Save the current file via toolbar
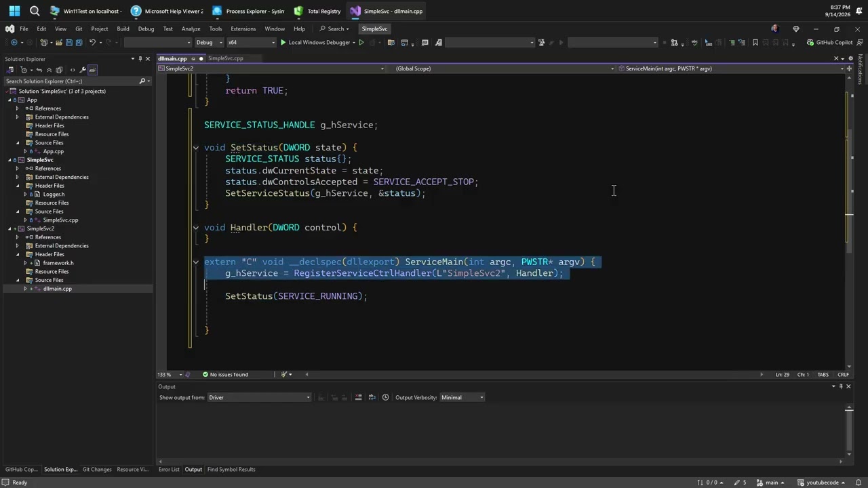 (68, 43)
